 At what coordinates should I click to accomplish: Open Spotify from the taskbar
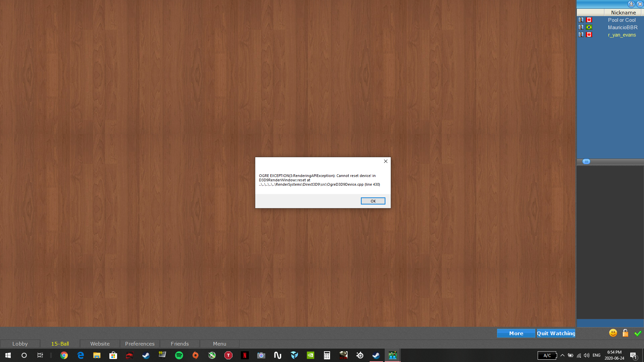179,355
